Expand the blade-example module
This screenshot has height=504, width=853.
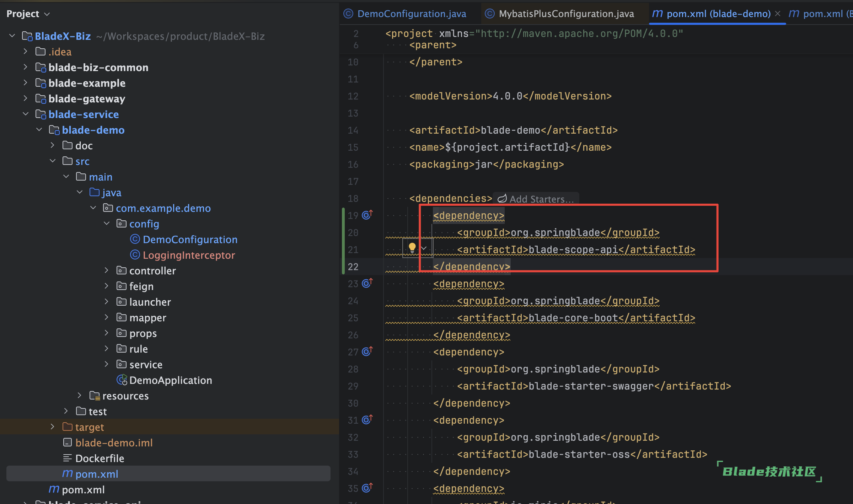[26, 83]
